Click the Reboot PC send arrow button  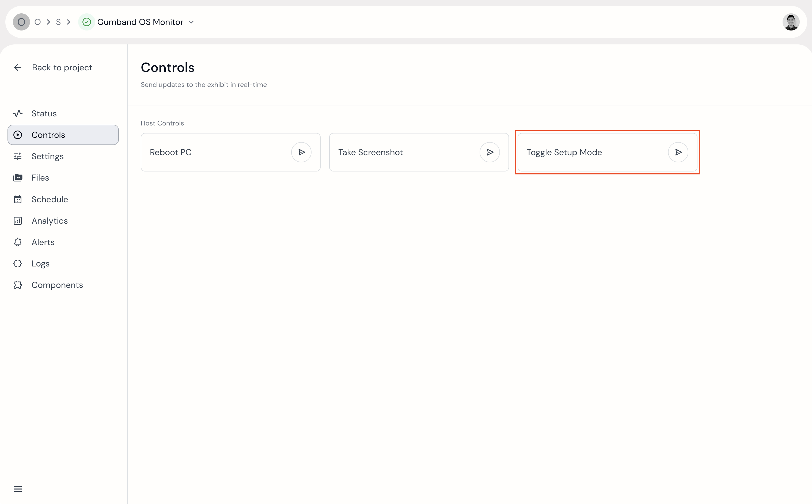coord(301,152)
